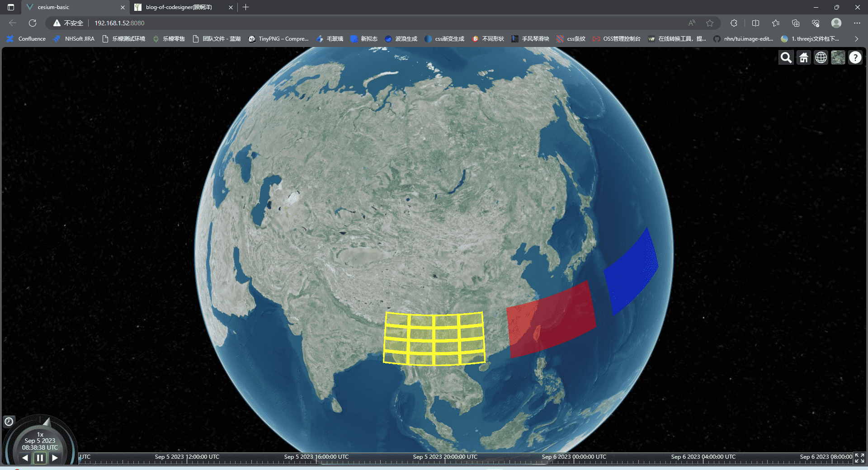868x470 pixels.
Task: Toggle split screen view
Action: [755, 23]
